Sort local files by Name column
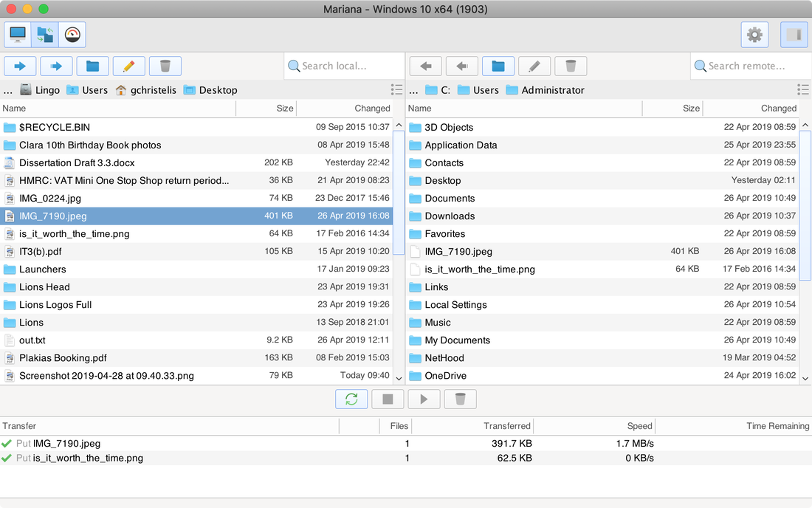This screenshot has width=812, height=508. [118, 109]
